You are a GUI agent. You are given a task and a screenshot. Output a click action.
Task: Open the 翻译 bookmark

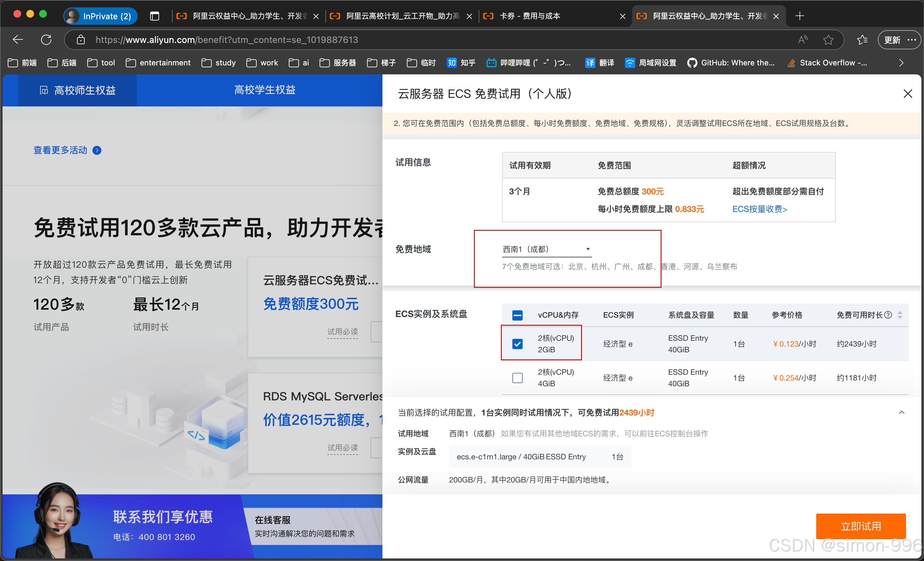pos(600,63)
